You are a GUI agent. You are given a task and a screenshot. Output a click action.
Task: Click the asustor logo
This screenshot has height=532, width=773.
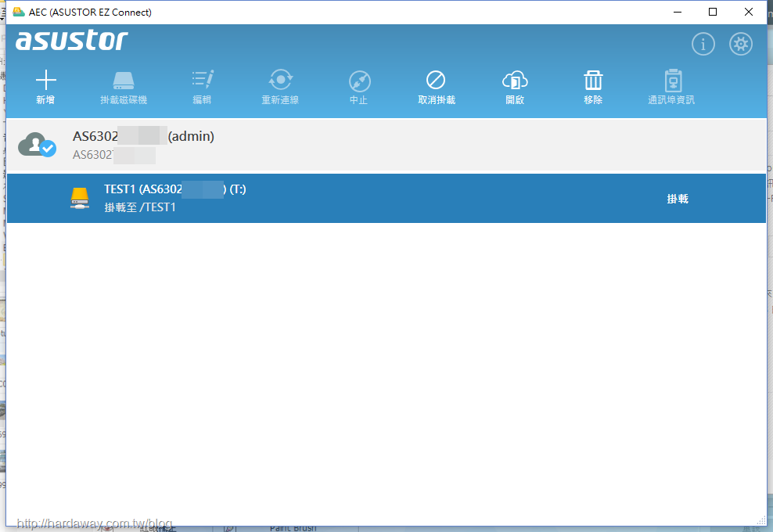(x=72, y=41)
